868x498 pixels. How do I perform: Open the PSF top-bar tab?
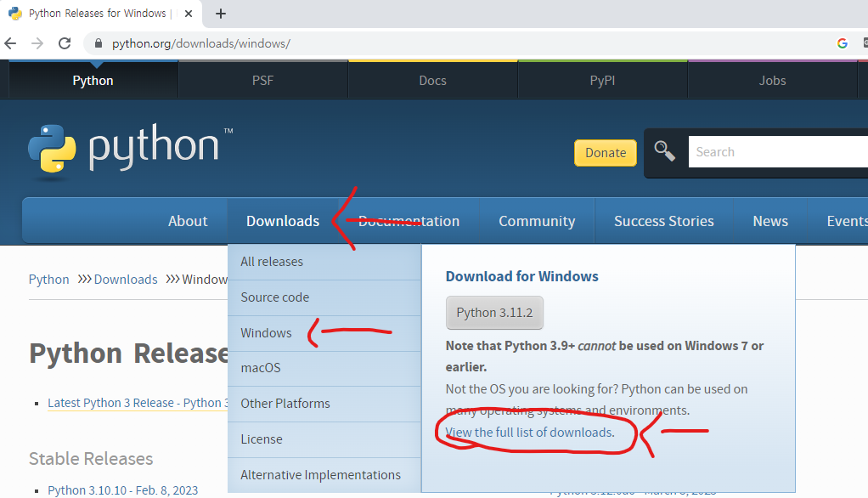point(263,81)
